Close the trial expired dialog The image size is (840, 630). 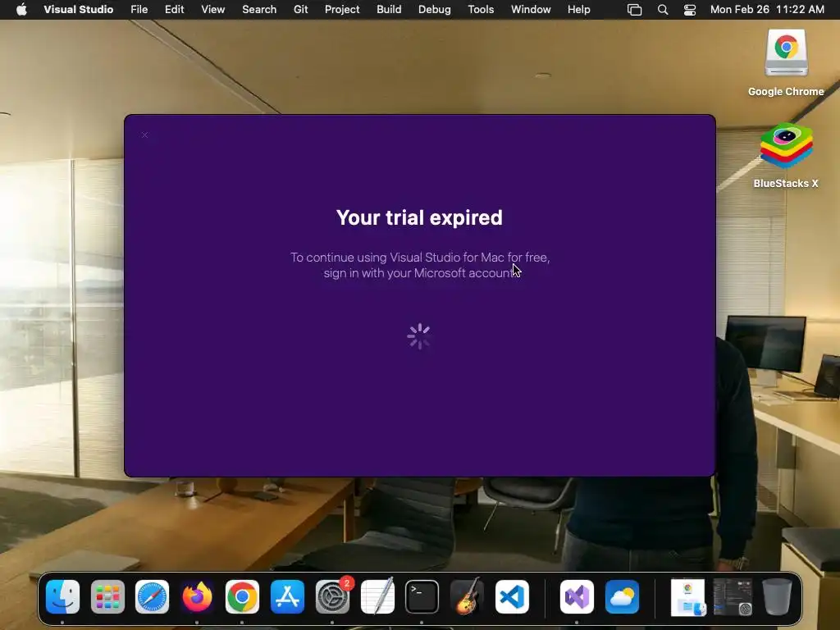(x=144, y=135)
